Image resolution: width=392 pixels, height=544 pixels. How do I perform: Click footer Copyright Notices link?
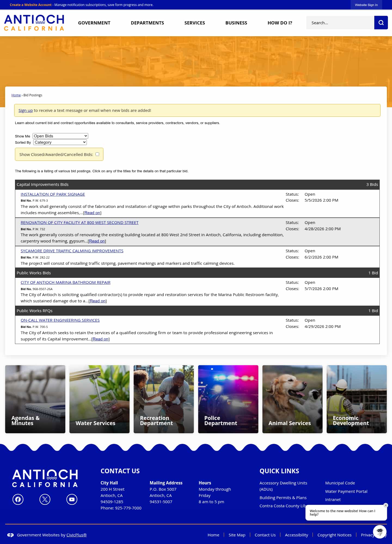(x=334, y=535)
